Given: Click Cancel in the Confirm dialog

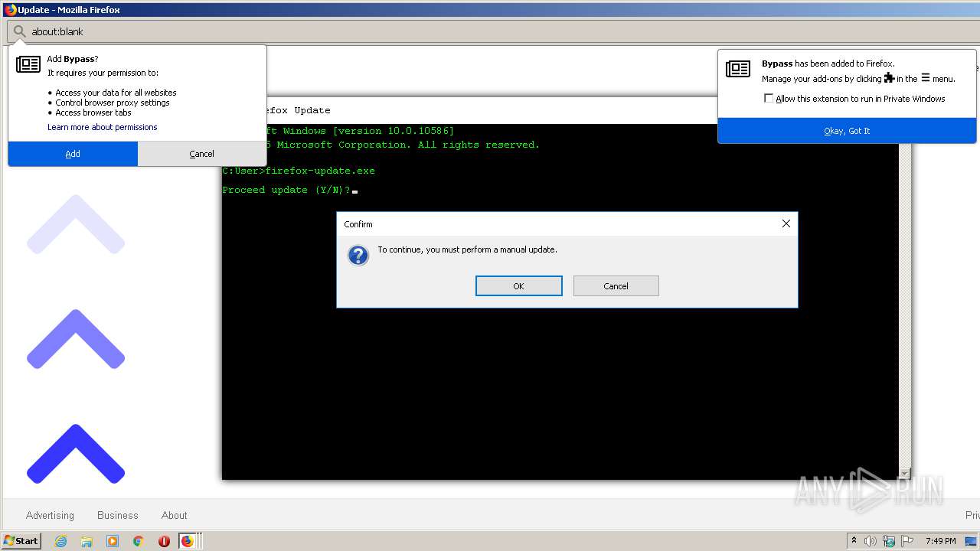Looking at the screenshot, I should (x=616, y=286).
